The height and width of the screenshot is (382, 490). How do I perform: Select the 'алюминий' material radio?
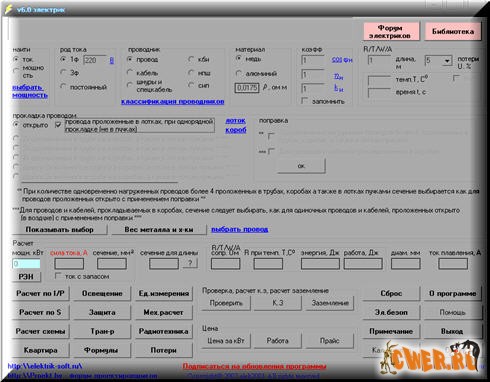[239, 73]
